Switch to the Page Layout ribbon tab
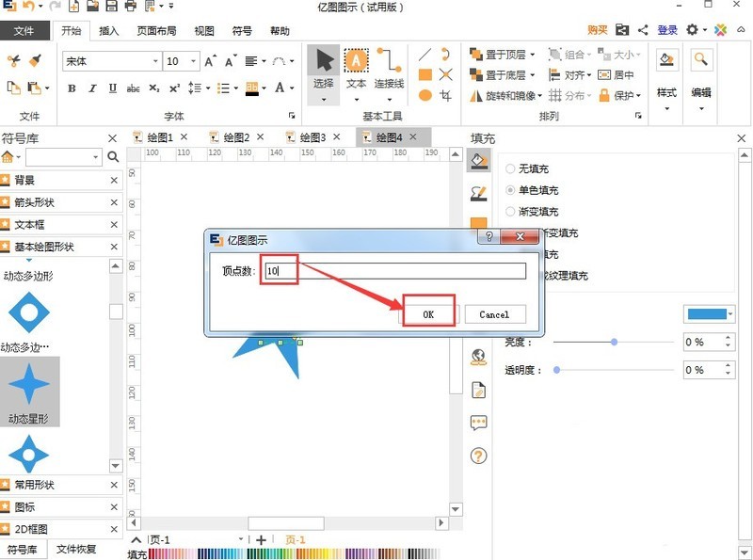 pos(156,31)
